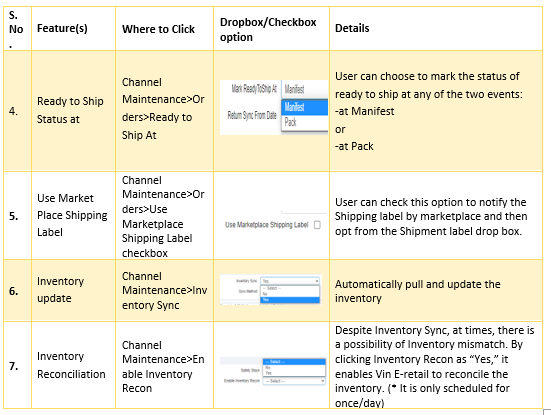This screenshot has width=551, height=415.
Task: Pick the highlighted Yes under Inventory Sync
Action: [x=290, y=300]
